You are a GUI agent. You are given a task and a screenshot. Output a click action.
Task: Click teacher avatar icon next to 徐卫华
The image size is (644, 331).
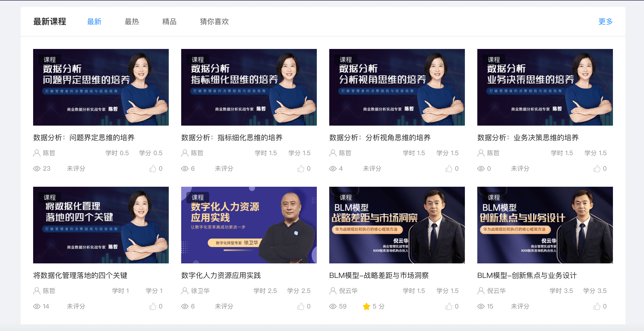[x=185, y=291]
